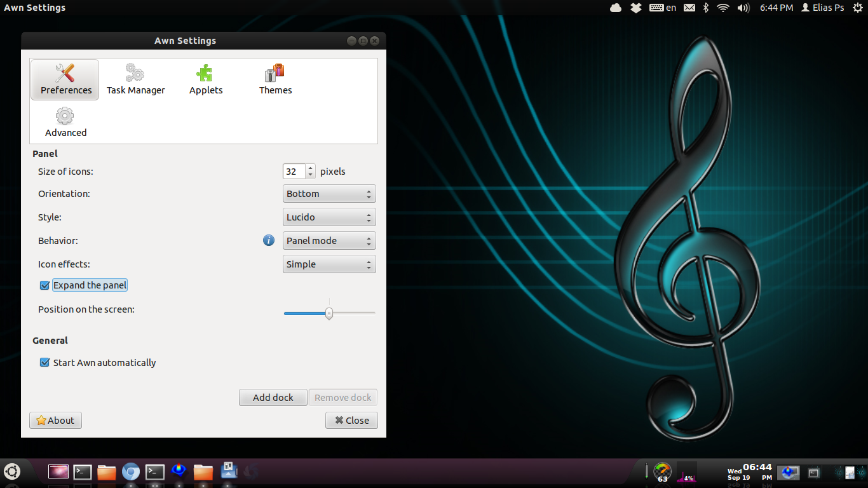This screenshot has width=868, height=488.
Task: Click the Bluetooth indicator icon
Action: tap(705, 8)
